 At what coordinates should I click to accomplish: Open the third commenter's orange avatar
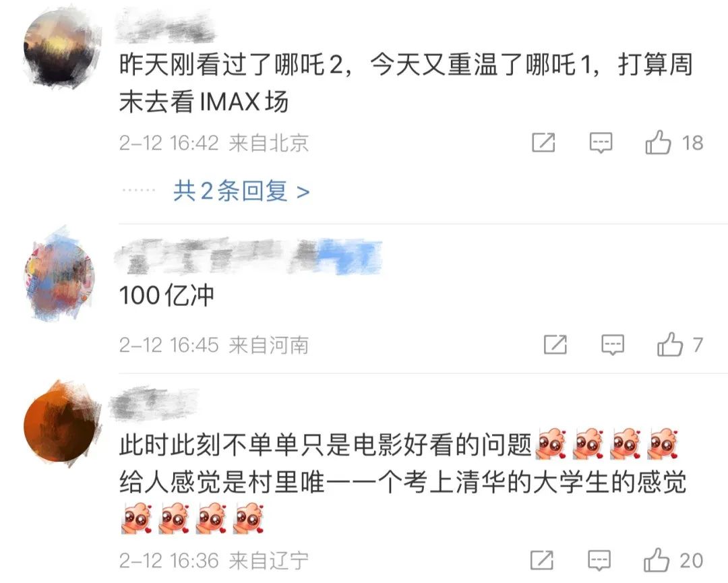point(62,424)
